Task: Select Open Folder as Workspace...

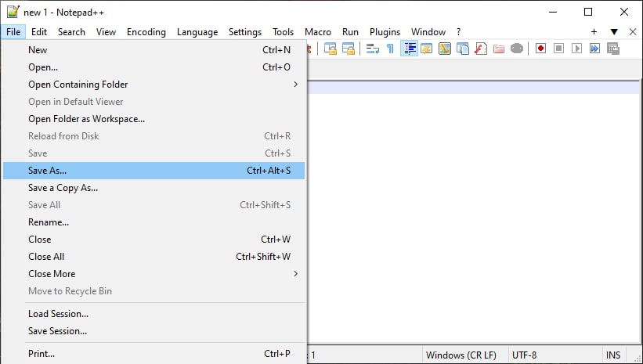Action: pos(154,119)
